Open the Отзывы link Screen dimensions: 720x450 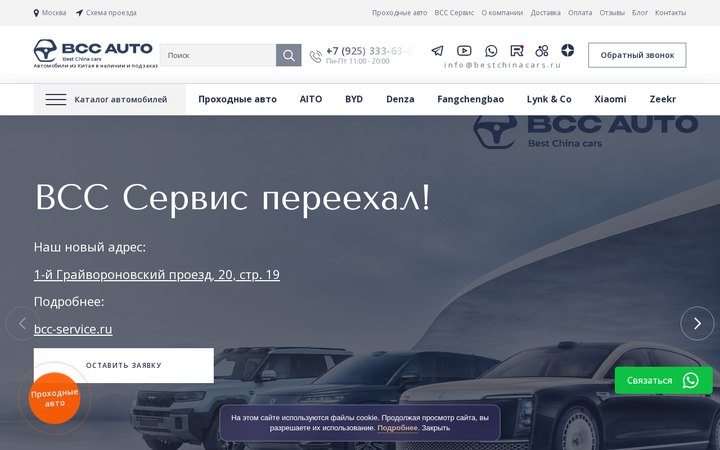(x=612, y=13)
